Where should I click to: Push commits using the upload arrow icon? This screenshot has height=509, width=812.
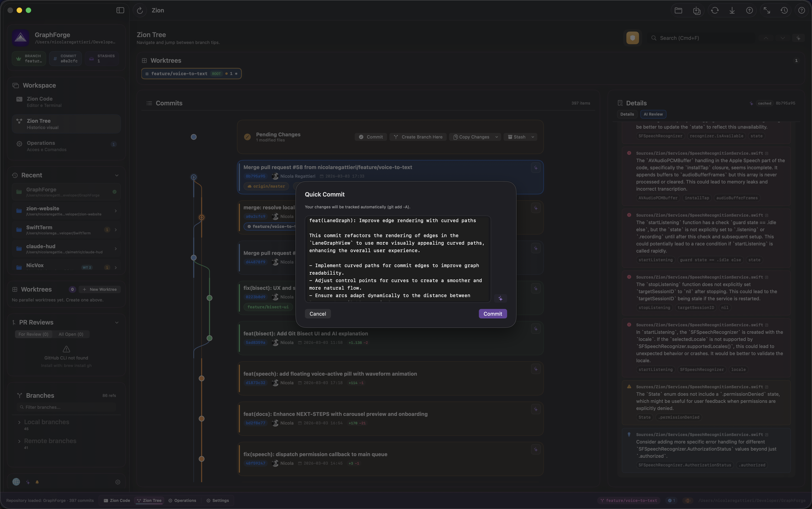[749, 10]
